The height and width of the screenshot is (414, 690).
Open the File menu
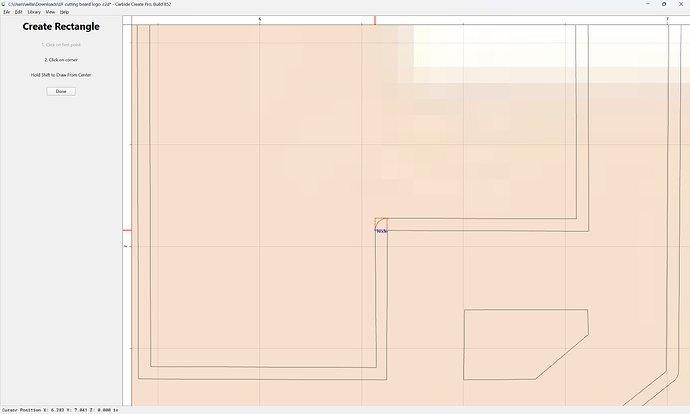[7, 12]
